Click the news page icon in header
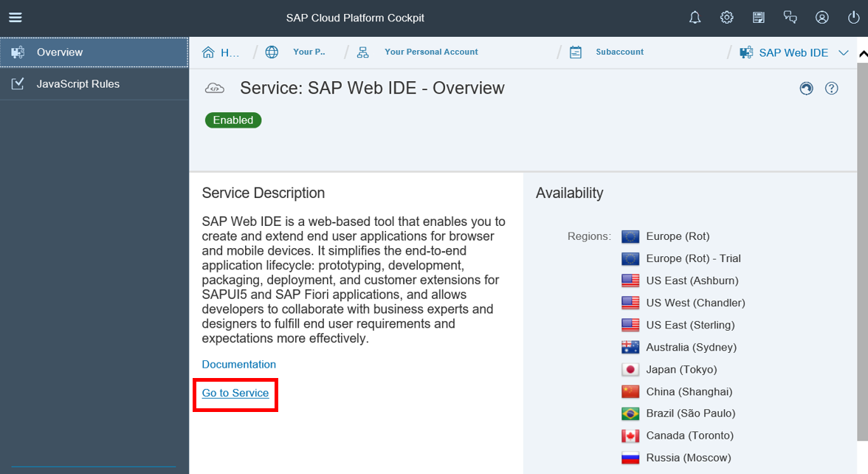The width and height of the screenshot is (868, 474). tap(759, 18)
